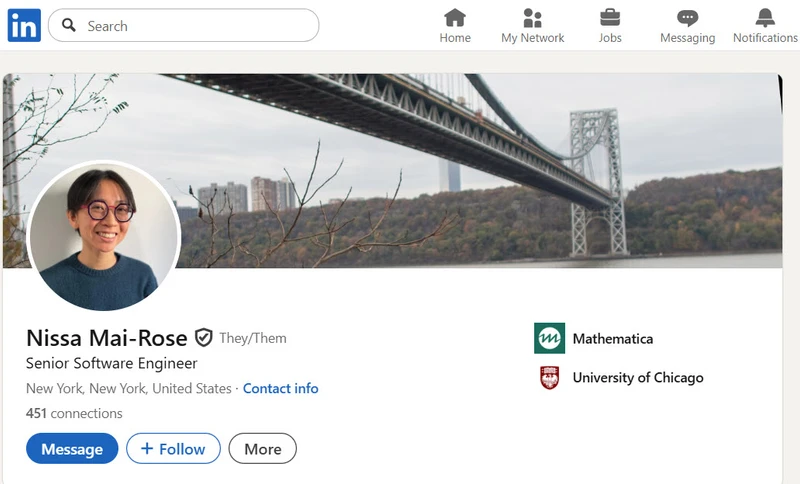
Task: Click the verification shield badge
Action: (x=204, y=337)
